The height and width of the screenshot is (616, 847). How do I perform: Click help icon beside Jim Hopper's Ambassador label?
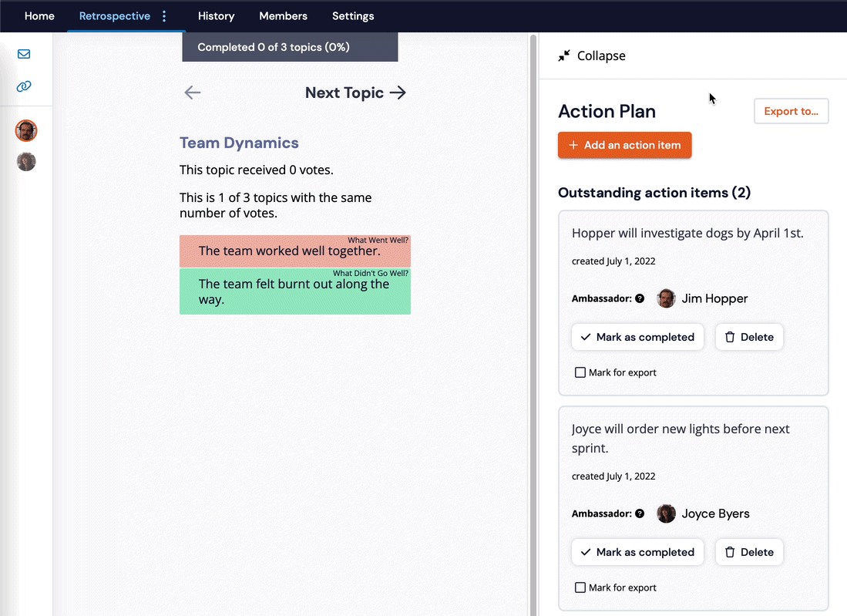pos(640,298)
